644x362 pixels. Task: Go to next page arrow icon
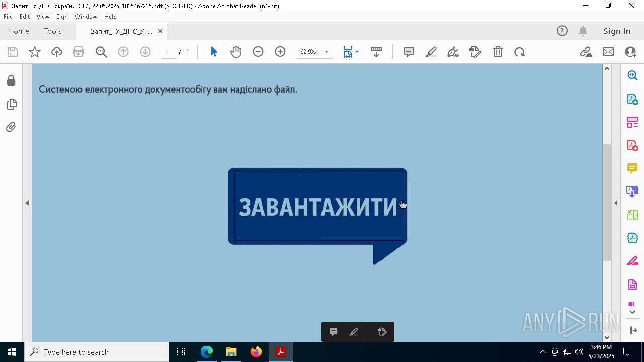tap(145, 52)
